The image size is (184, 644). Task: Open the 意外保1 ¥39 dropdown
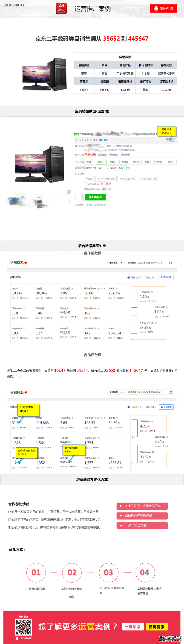pos(95,168)
